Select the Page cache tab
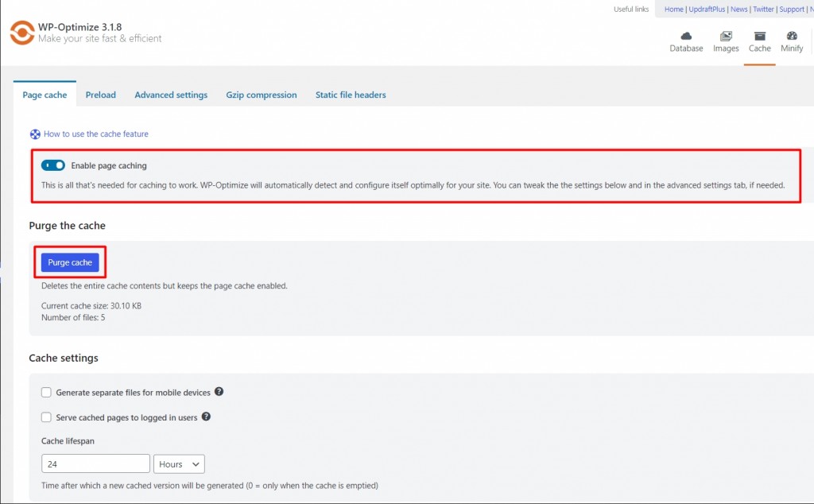 coord(45,95)
